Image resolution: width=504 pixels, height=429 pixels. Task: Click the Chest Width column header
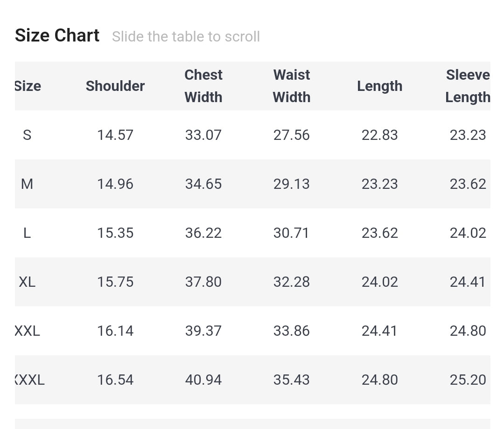pyautogui.click(x=203, y=86)
